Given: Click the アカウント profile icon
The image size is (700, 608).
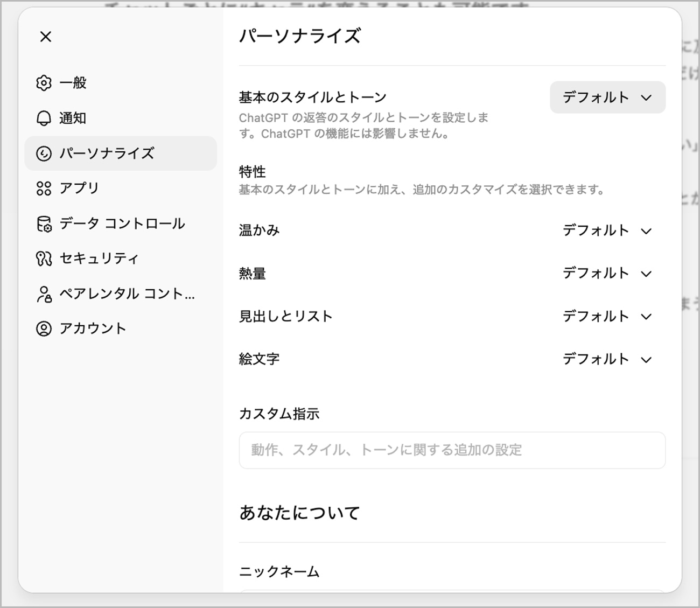Looking at the screenshot, I should click(x=44, y=329).
